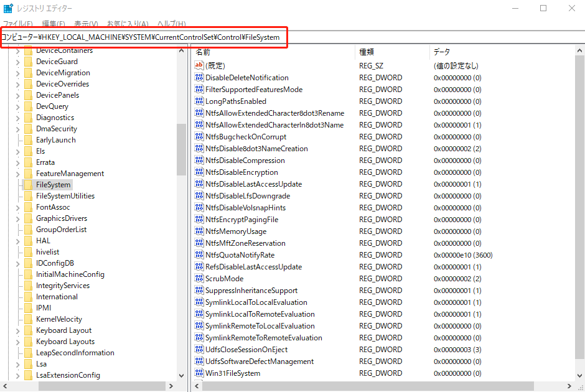Click the DWORD icon of FilterSupportedFeaturesMode
The height and width of the screenshot is (392, 585).
point(199,89)
